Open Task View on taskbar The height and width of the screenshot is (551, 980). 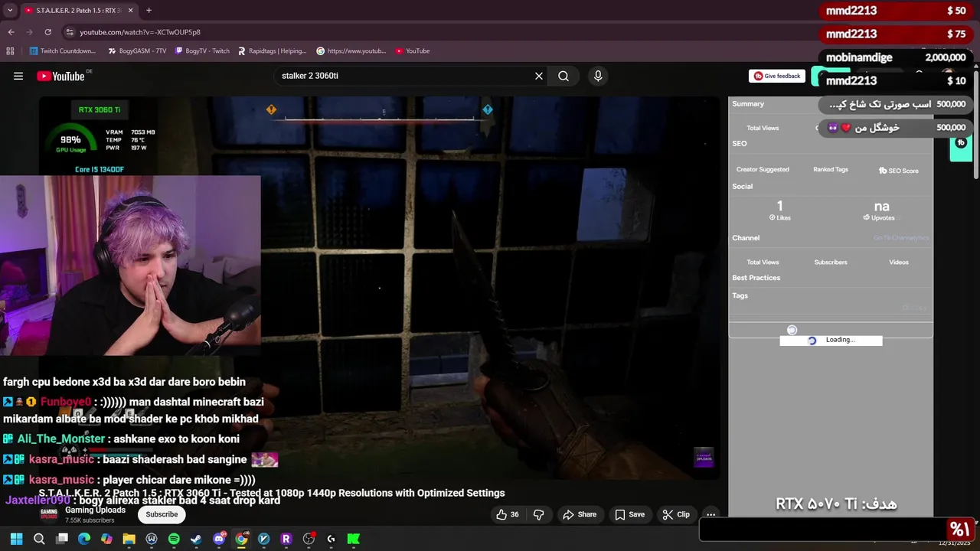coord(62,539)
